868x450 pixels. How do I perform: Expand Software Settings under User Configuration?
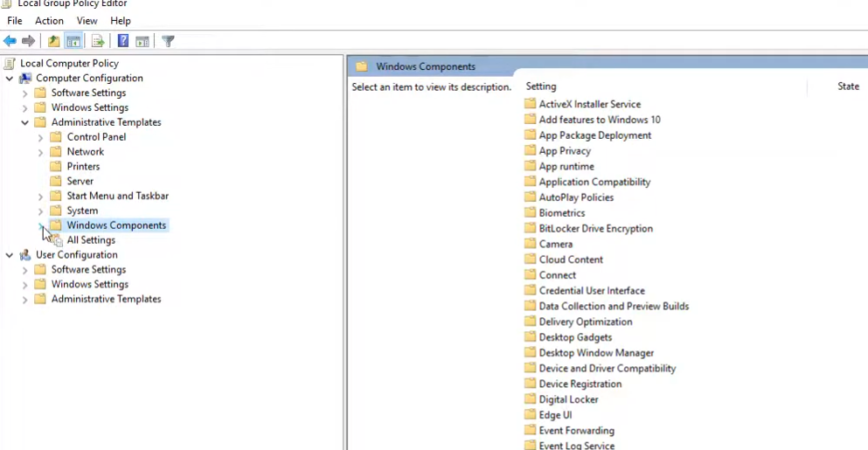point(24,270)
